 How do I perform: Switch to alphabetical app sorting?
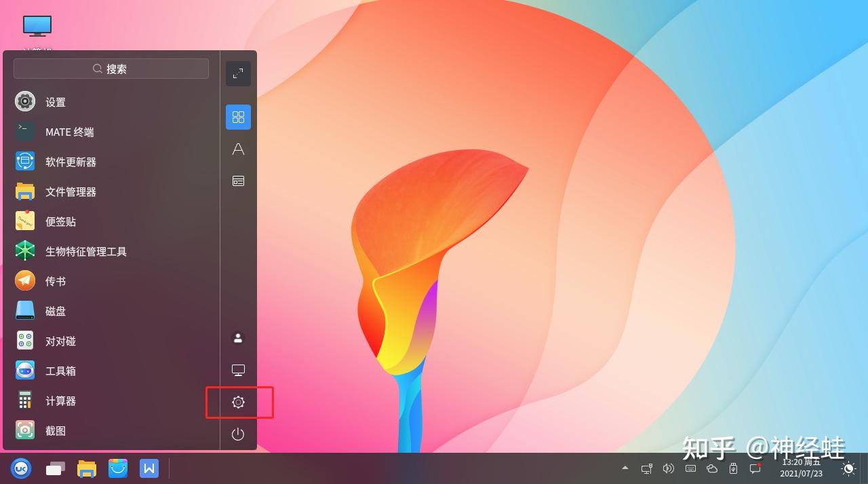coord(238,149)
